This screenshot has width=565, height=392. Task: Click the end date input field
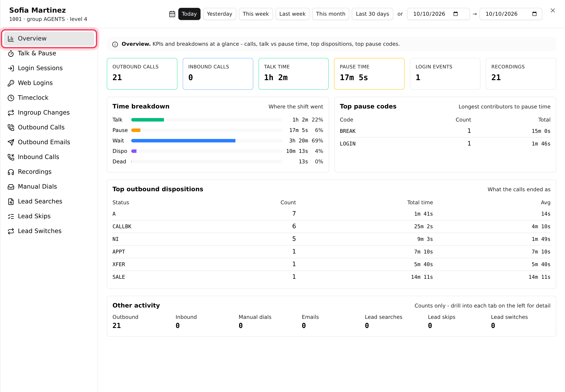click(511, 14)
